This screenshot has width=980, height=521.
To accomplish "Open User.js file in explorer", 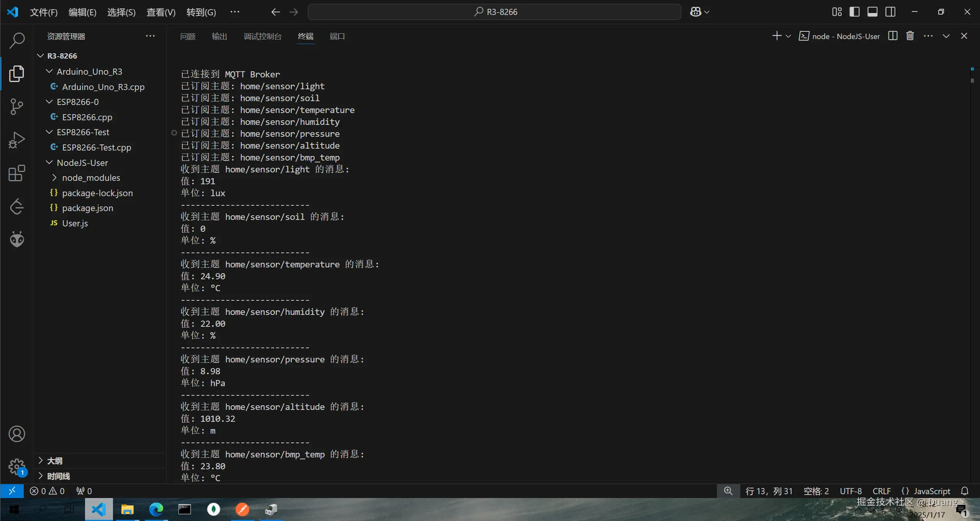I will pos(75,223).
